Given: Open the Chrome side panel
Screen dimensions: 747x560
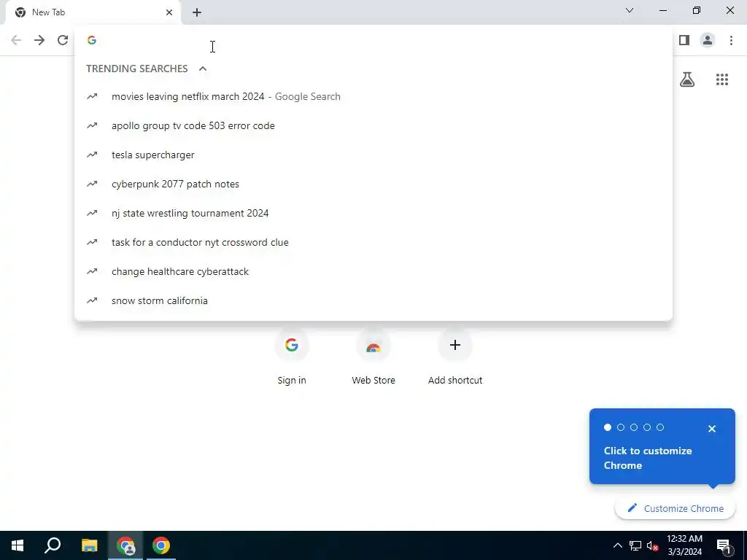Looking at the screenshot, I should point(684,40).
